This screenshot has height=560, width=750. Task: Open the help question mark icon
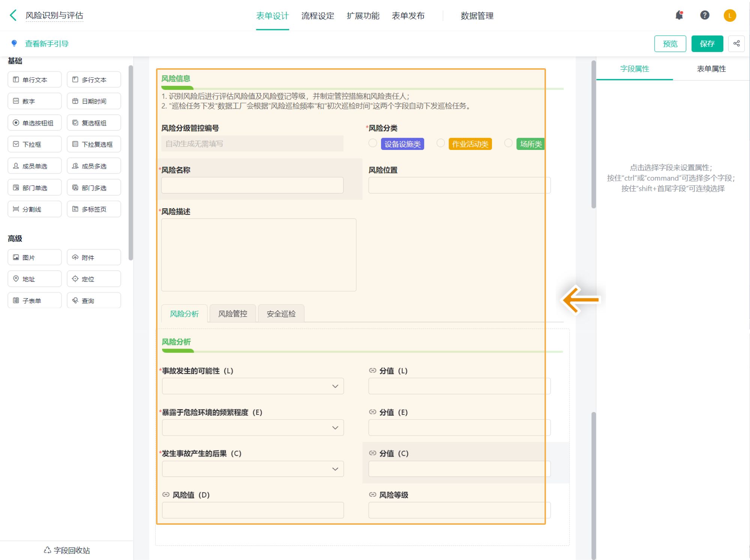pos(705,15)
